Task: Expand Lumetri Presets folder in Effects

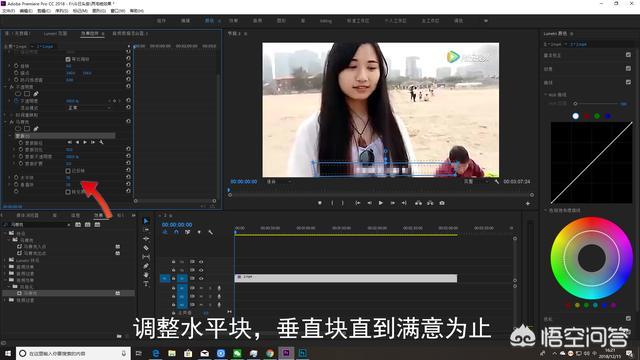Action: 5,260
